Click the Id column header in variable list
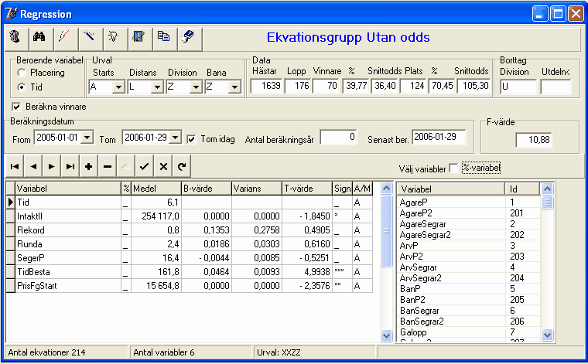The width and height of the screenshot is (588, 364). point(523,189)
